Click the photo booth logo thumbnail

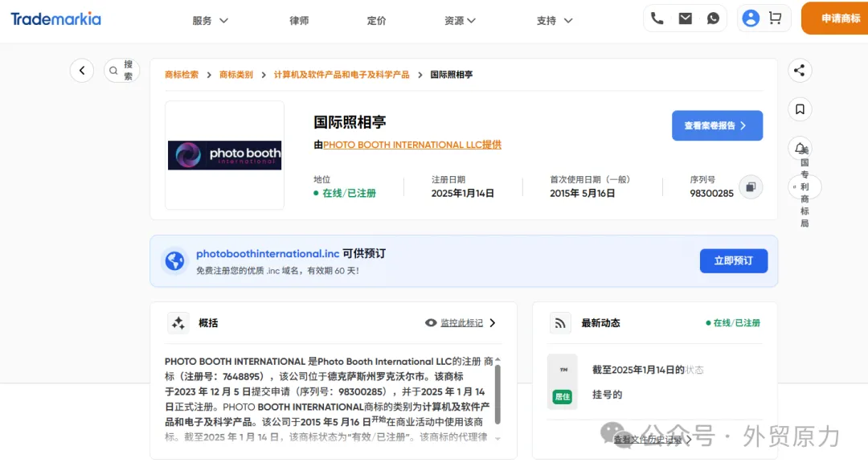point(224,154)
